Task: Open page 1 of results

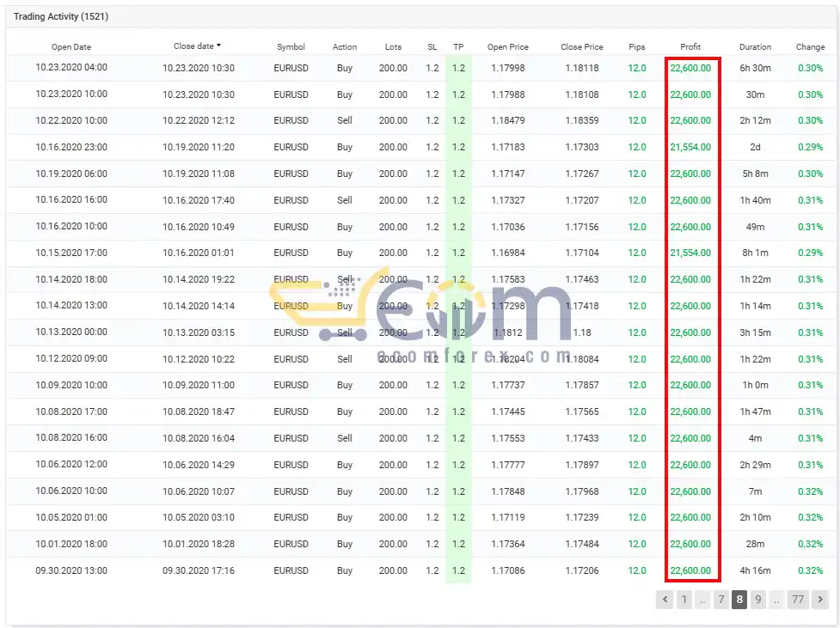Action: tap(684, 599)
